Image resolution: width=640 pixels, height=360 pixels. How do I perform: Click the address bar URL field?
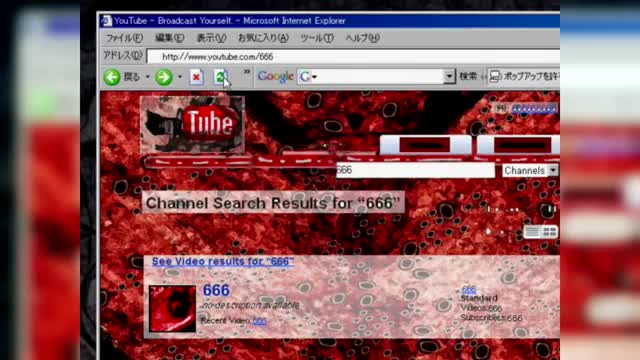[x=353, y=56]
